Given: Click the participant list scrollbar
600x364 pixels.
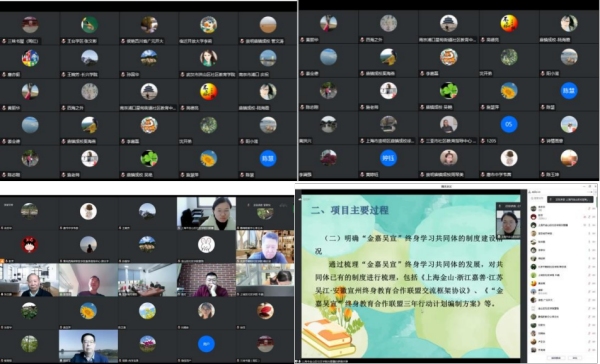Looking at the screenshot, I should pos(597,202).
